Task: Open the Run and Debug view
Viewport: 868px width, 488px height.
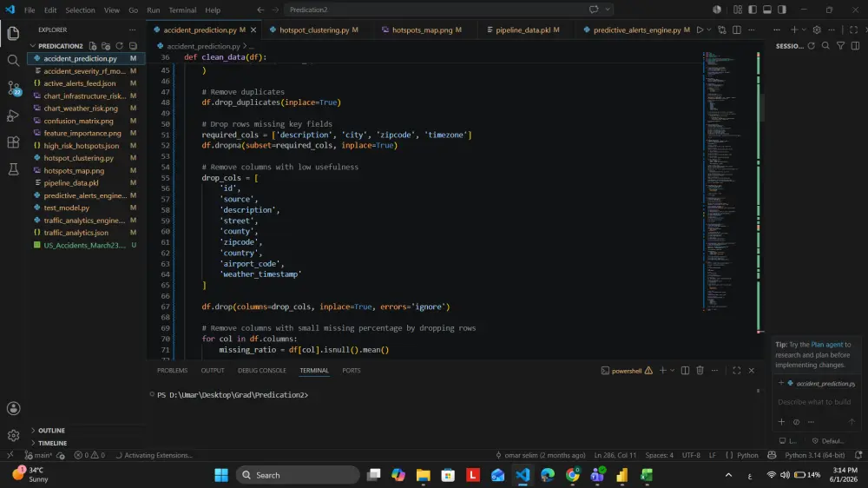Action: coord(13,115)
